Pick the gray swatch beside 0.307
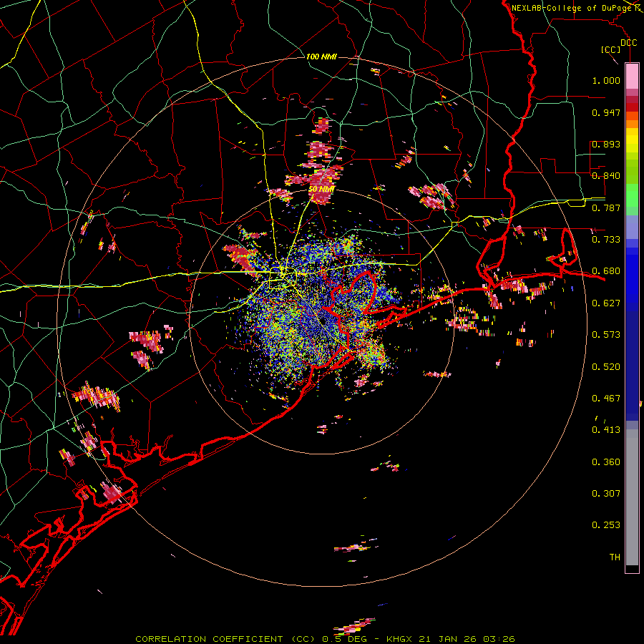 [632, 497]
